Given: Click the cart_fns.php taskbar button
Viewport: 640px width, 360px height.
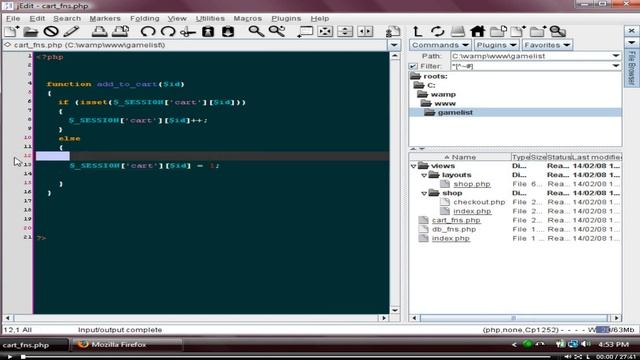Looking at the screenshot, I should [34, 345].
